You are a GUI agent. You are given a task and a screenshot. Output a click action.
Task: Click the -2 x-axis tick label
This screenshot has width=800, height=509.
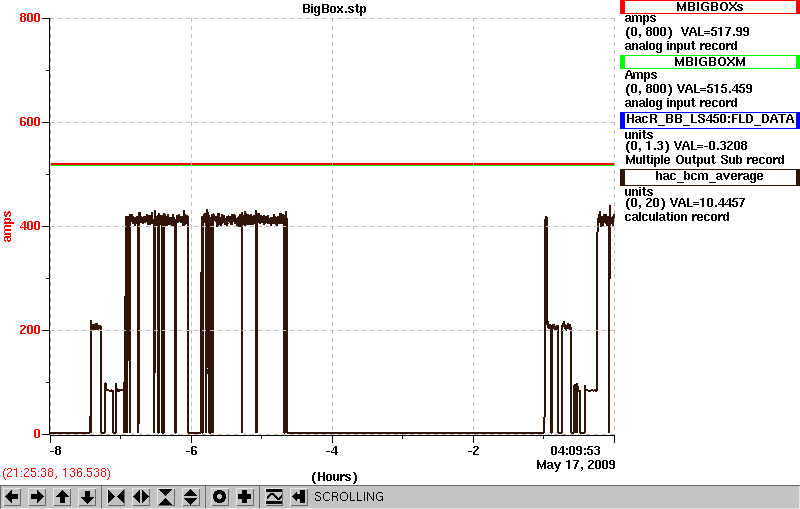tap(473, 451)
